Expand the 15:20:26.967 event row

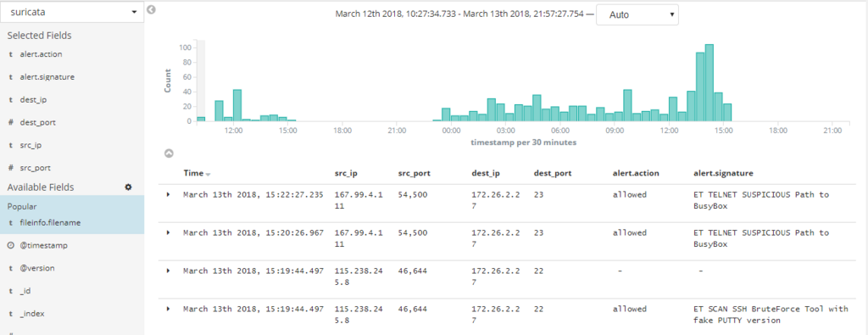coord(169,232)
